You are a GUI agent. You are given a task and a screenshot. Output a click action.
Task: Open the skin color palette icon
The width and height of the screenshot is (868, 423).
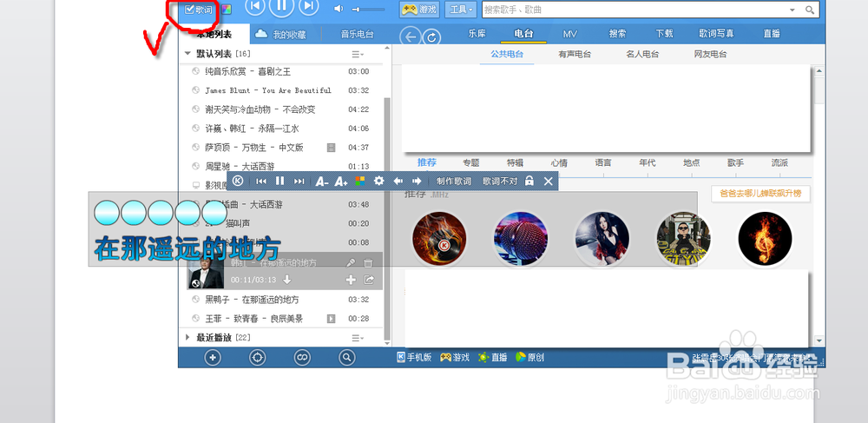(226, 10)
